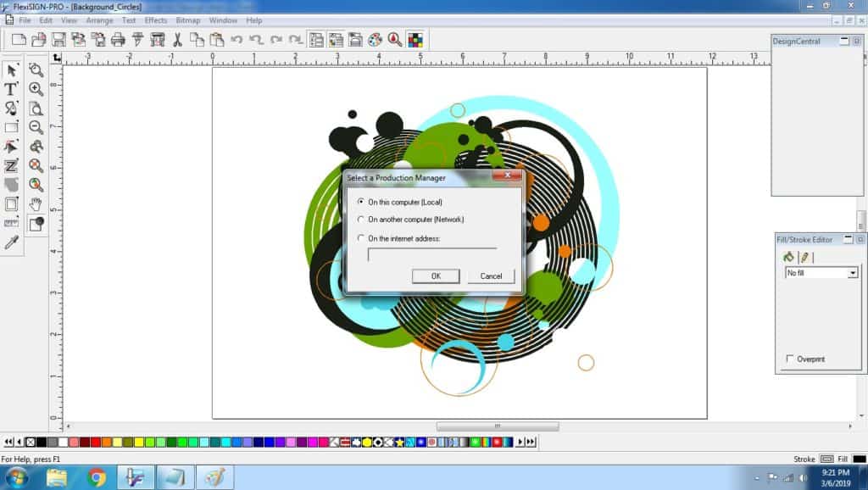Choose the Z outline effect tool
The image size is (868, 490).
pos(11,165)
